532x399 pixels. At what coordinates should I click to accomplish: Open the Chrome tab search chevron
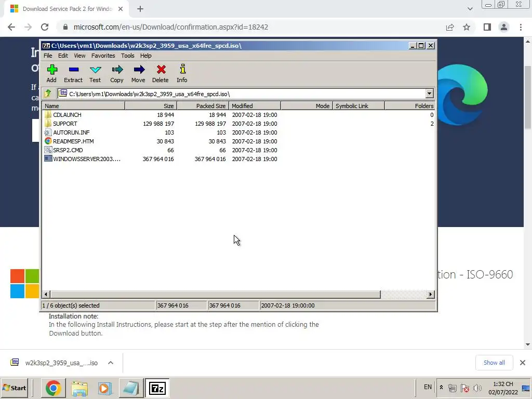(x=470, y=9)
